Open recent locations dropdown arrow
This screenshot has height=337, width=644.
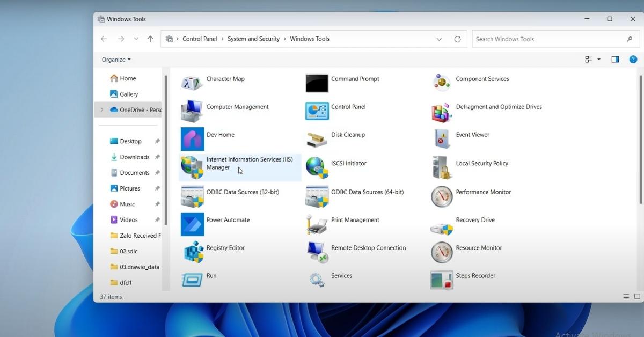[x=136, y=39]
